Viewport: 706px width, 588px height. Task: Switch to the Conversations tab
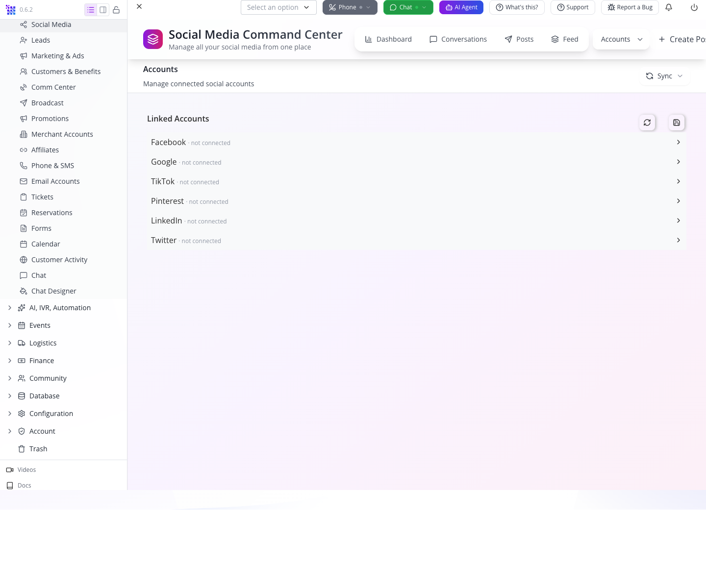tap(458, 39)
